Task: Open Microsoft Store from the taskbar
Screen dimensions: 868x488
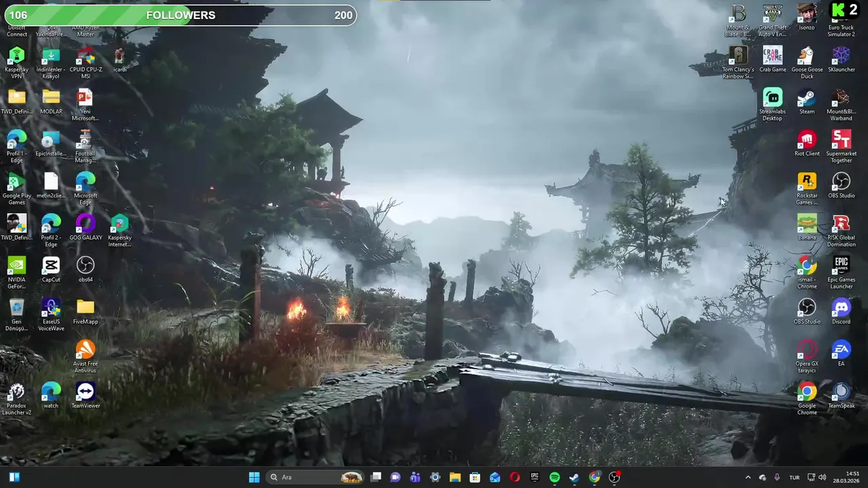Action: (x=475, y=477)
